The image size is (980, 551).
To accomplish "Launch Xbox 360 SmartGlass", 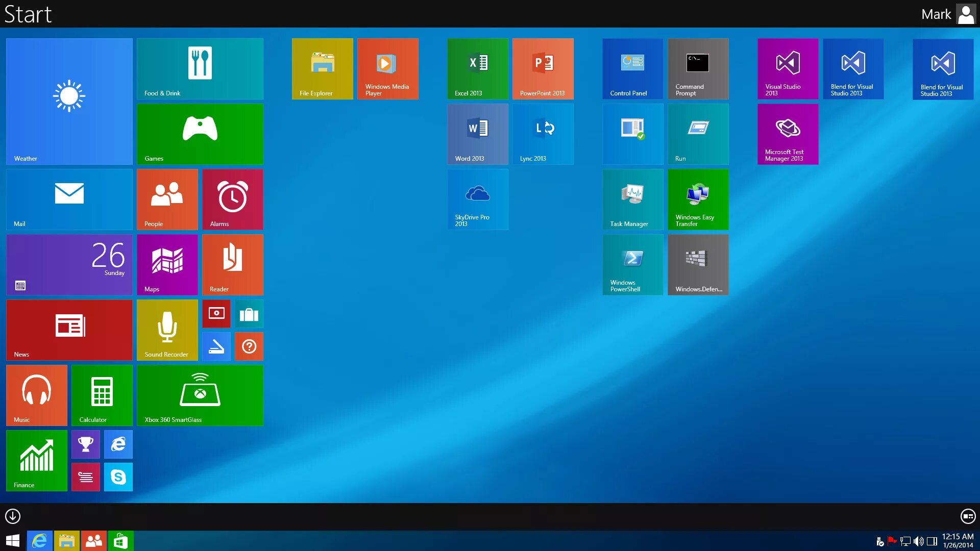I will tap(200, 395).
